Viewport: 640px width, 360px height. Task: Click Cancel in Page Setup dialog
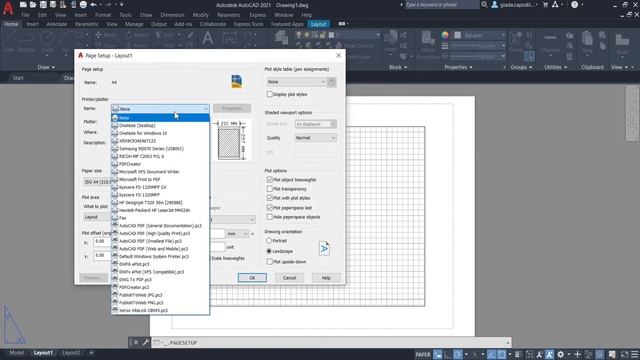289,278
